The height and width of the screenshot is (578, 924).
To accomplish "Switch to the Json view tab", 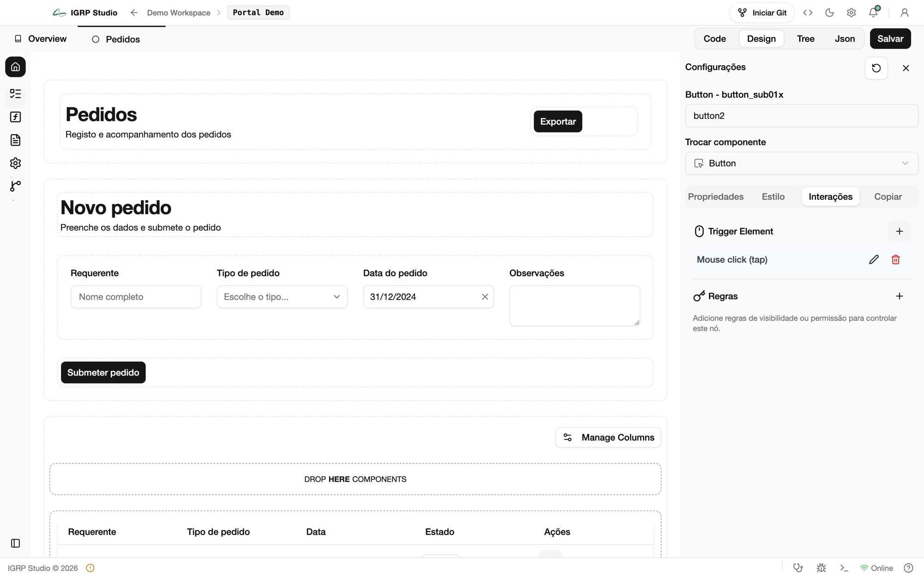I will pos(845,39).
